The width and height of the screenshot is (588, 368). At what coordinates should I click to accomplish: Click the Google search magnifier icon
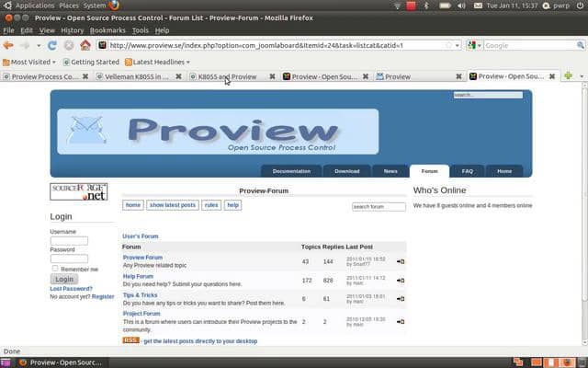(581, 45)
